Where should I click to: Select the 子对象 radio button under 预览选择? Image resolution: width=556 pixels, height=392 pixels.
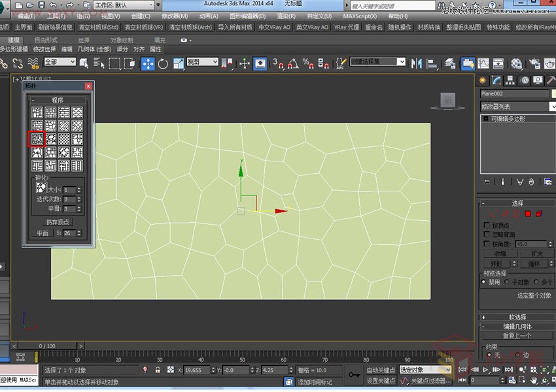point(506,282)
